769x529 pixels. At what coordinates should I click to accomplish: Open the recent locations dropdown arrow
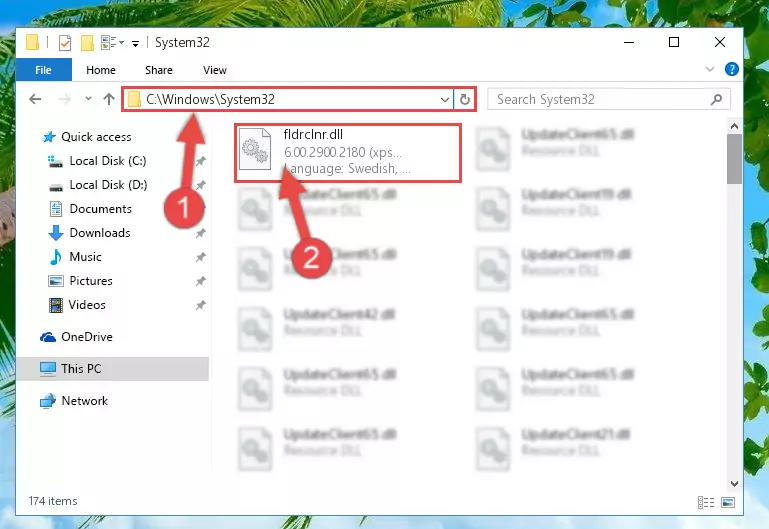pyautogui.click(x=88, y=99)
